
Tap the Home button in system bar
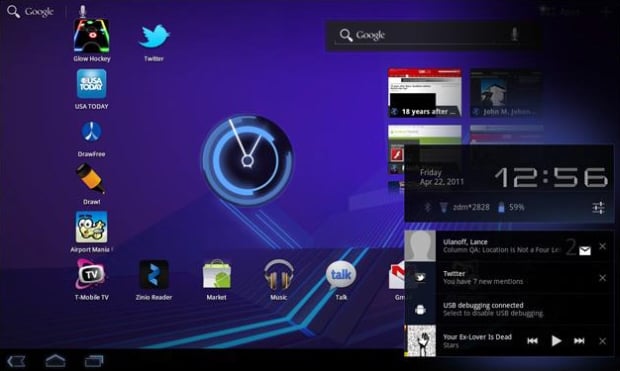pyautogui.click(x=55, y=361)
